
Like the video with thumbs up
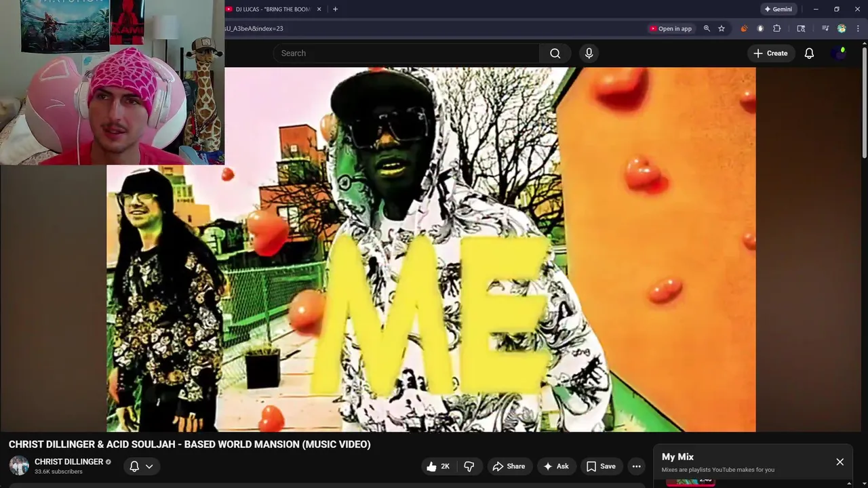(x=438, y=466)
